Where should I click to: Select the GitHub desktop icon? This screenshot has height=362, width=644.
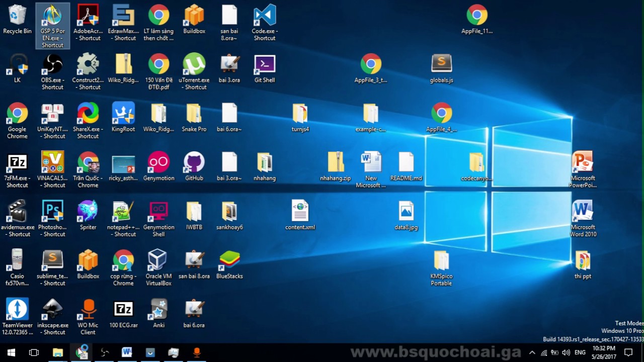click(194, 166)
